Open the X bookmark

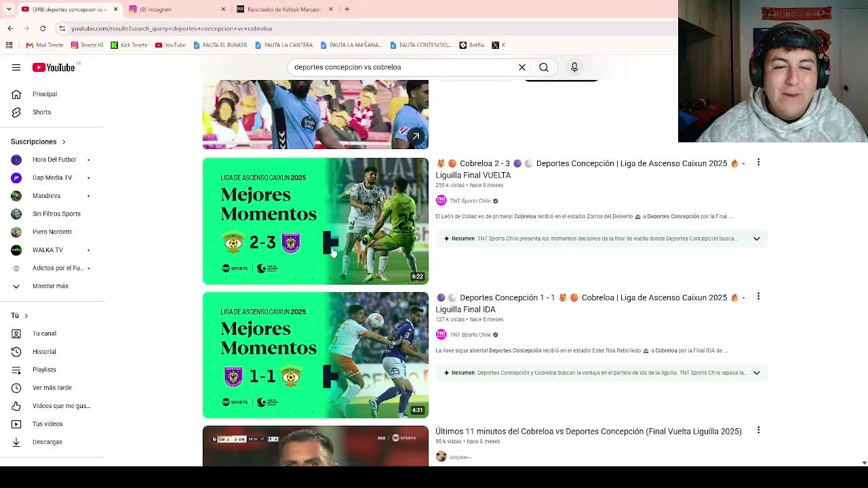click(x=498, y=45)
